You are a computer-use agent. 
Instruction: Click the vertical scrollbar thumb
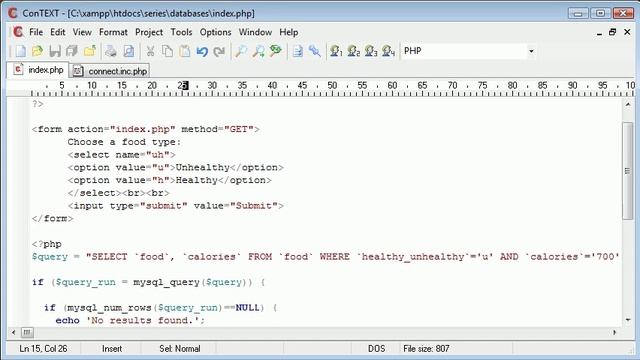click(627, 171)
